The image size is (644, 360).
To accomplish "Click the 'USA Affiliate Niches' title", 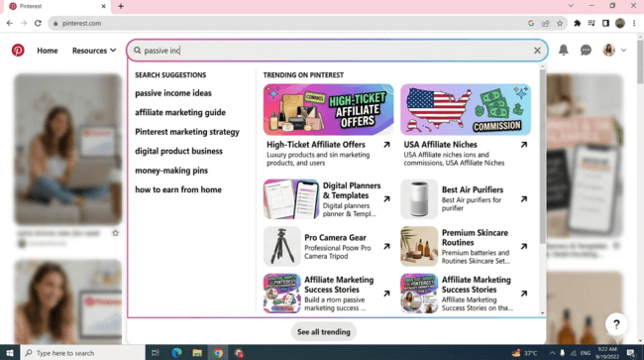I will (440, 145).
